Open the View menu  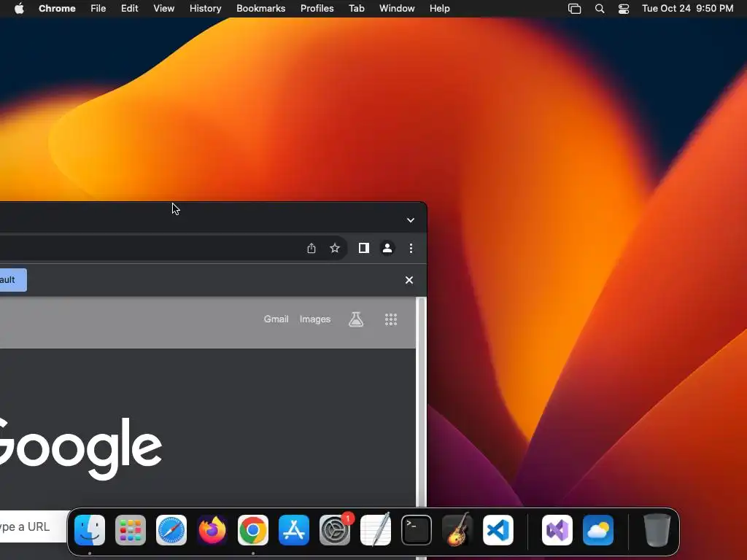(x=164, y=9)
